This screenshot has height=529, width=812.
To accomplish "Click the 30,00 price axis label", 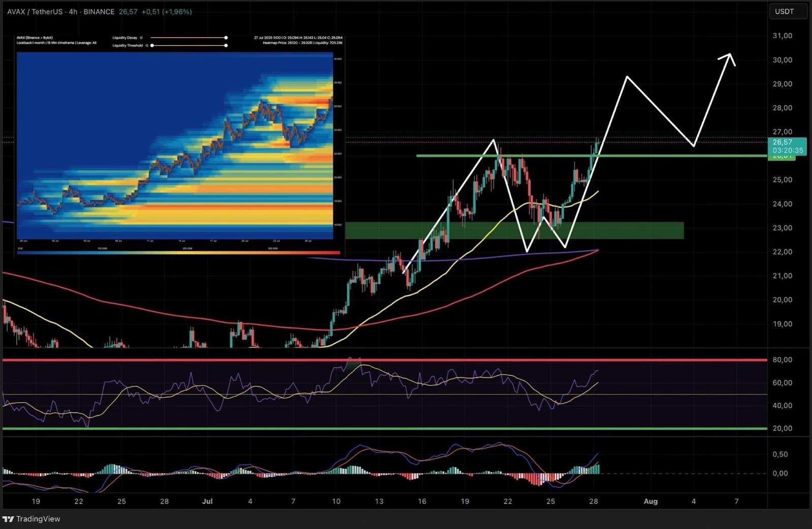I will [x=782, y=60].
